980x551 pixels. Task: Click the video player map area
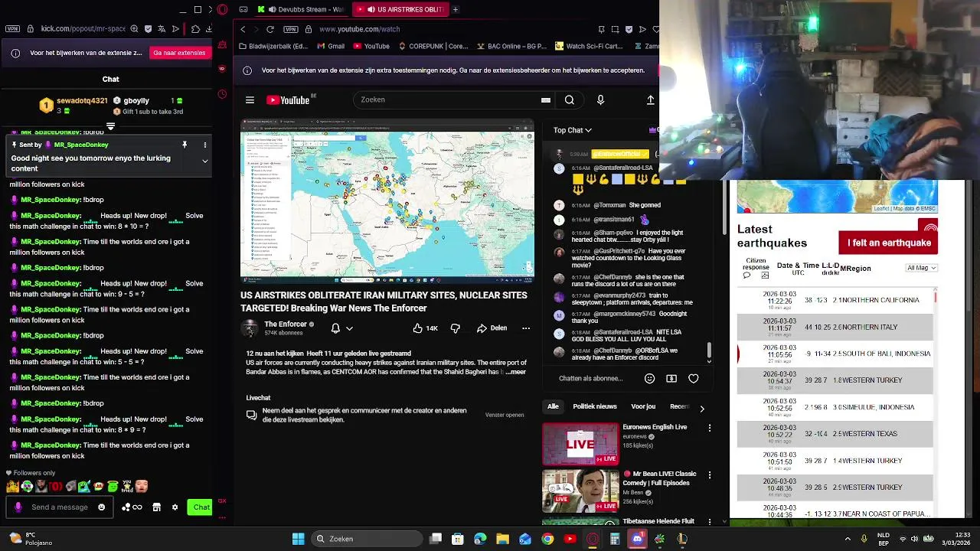[x=387, y=201]
